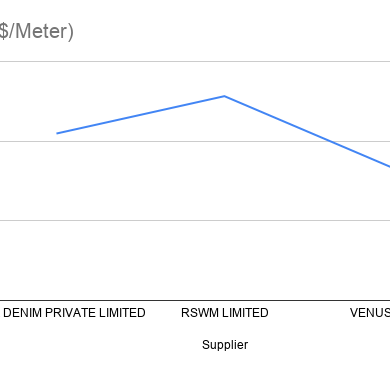Click the word "DENIM" in the axis labels

pyautogui.click(x=23, y=313)
